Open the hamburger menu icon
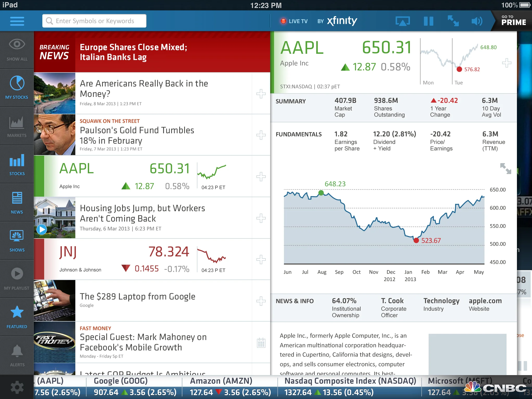 tap(17, 21)
